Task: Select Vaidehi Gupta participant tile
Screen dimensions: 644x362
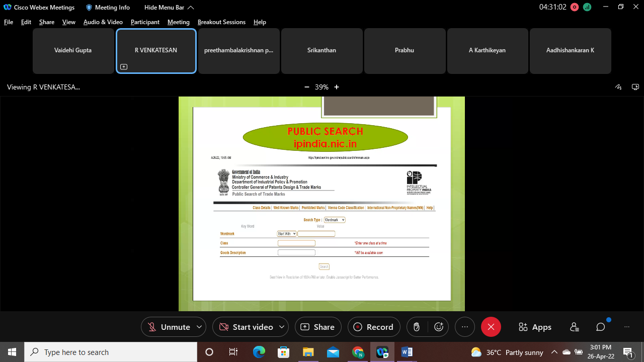Action: click(x=73, y=51)
